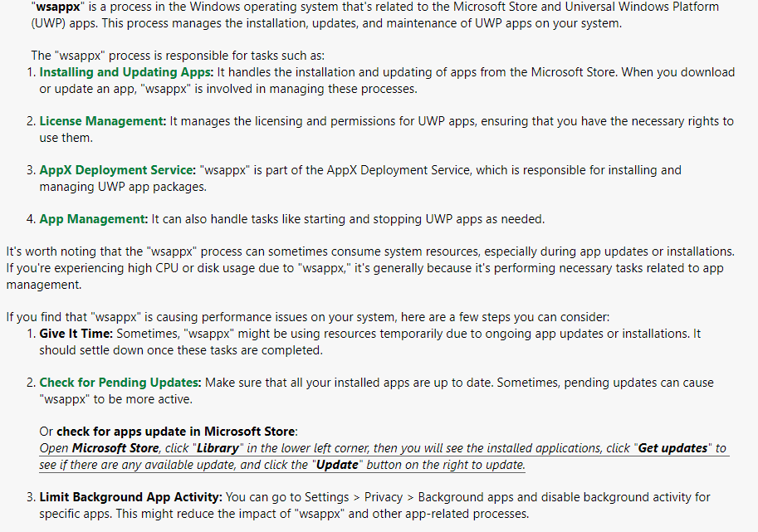Click the bold italic 'Library' word

click(218, 448)
